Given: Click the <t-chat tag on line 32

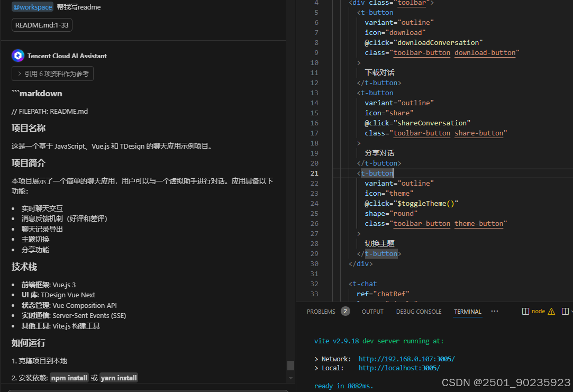Looking at the screenshot, I should pos(362,284).
